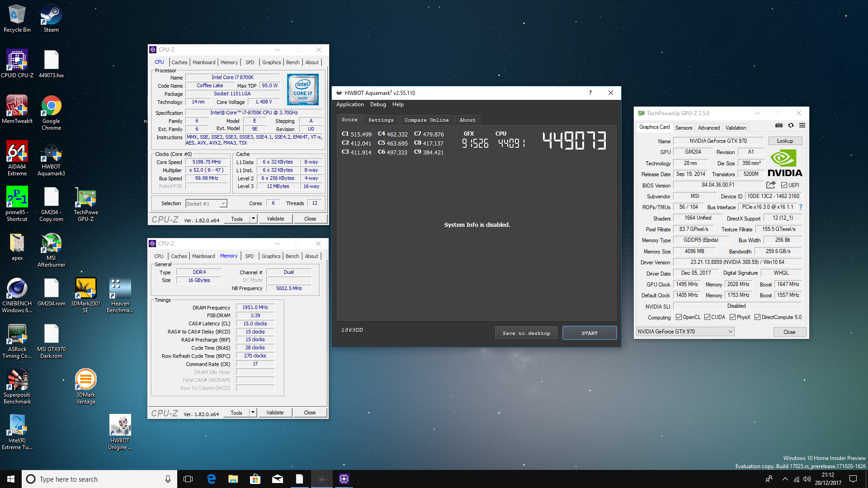The height and width of the screenshot is (488, 868).
Task: Expand Tools dropdown arrow in bottom CPU-Z
Action: click(x=253, y=413)
